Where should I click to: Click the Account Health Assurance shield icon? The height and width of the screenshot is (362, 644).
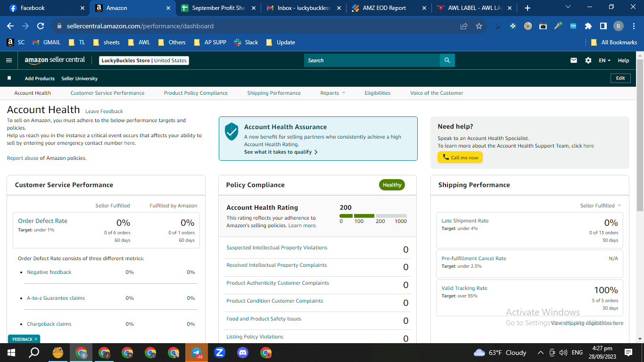pos(231,132)
